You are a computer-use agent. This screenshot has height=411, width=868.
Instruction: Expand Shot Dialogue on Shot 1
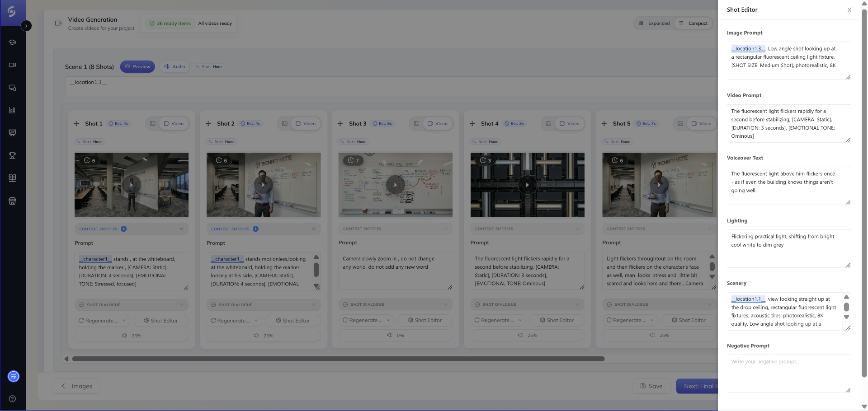pos(132,305)
